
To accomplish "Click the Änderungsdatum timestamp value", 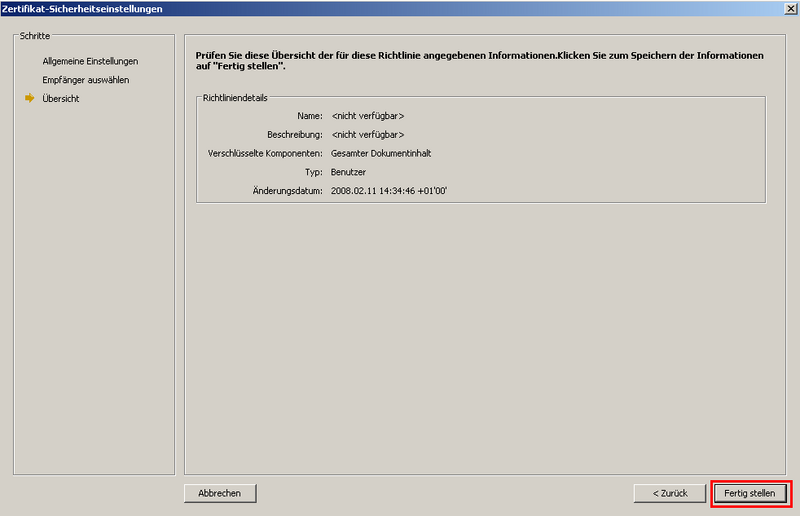I will (389, 190).
